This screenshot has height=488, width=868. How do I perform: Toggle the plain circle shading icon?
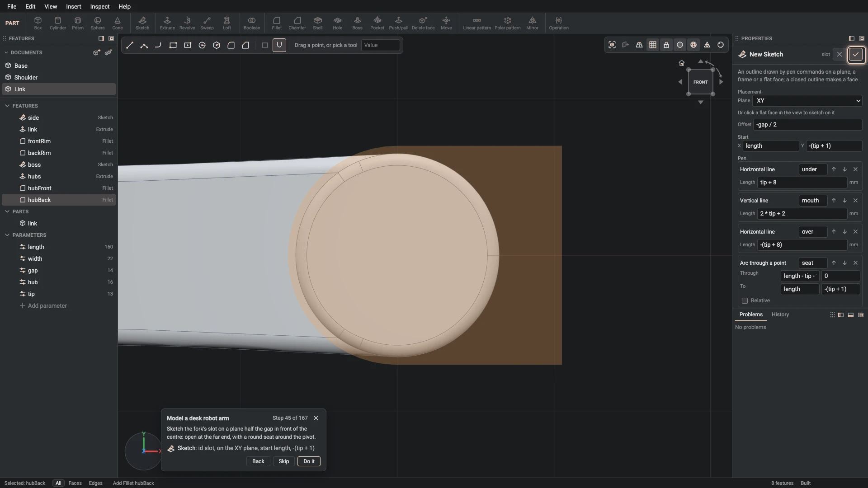(680, 45)
